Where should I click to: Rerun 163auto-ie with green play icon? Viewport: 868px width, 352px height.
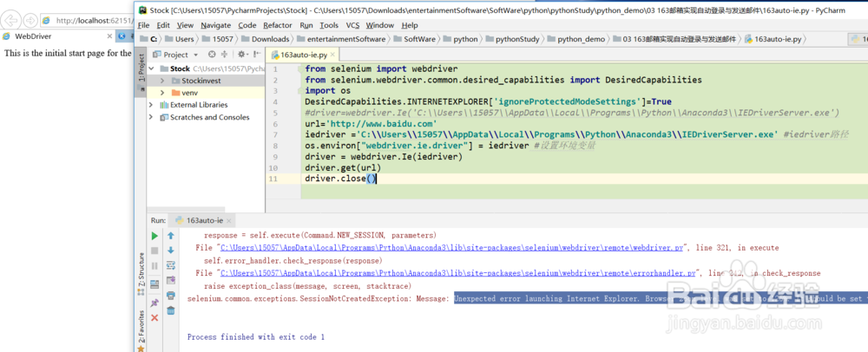point(155,236)
